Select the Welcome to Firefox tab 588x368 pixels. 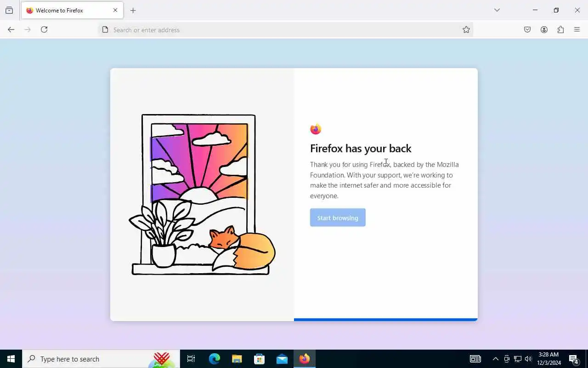(72, 10)
